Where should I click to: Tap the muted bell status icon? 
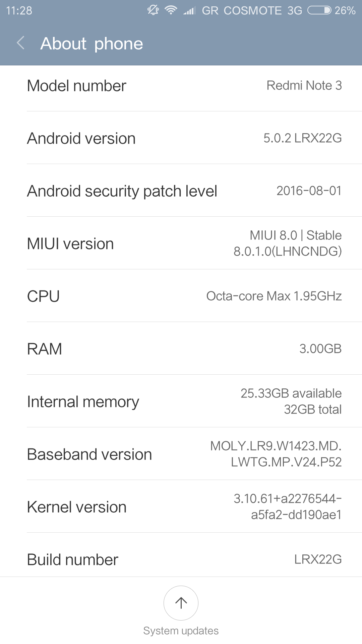click(x=153, y=10)
